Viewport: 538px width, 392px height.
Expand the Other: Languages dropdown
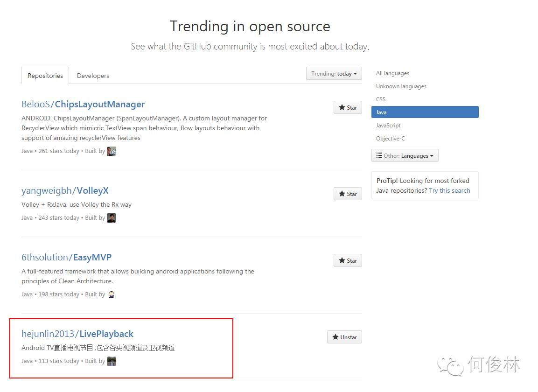[x=405, y=155]
